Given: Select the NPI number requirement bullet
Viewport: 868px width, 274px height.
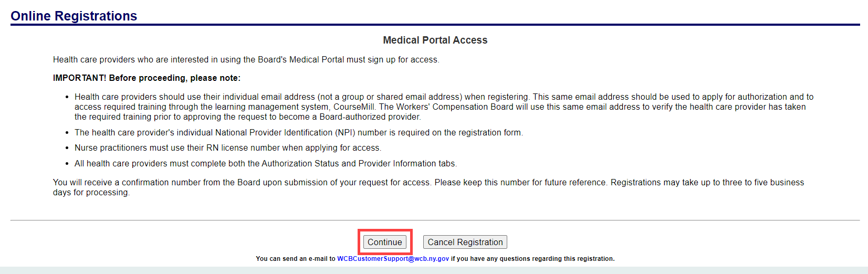Looking at the screenshot, I should tap(298, 133).
